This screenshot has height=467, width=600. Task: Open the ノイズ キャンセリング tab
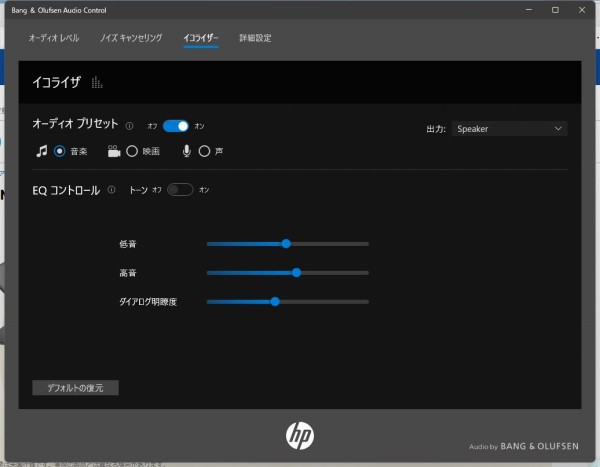click(x=130, y=38)
